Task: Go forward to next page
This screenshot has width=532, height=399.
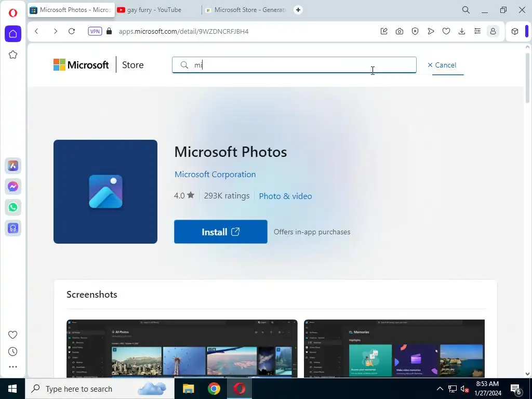Action: click(x=55, y=31)
